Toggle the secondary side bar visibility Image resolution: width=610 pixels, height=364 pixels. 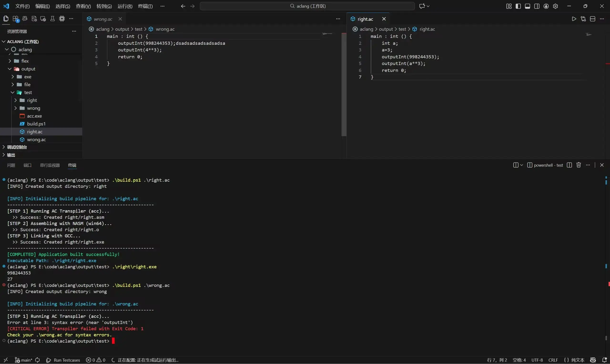537,6
